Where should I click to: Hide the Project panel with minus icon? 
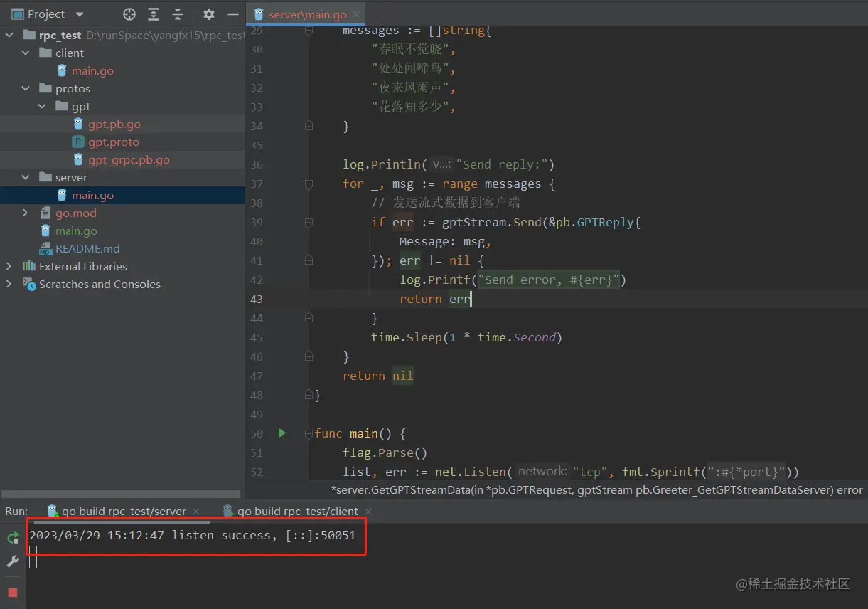click(x=232, y=14)
